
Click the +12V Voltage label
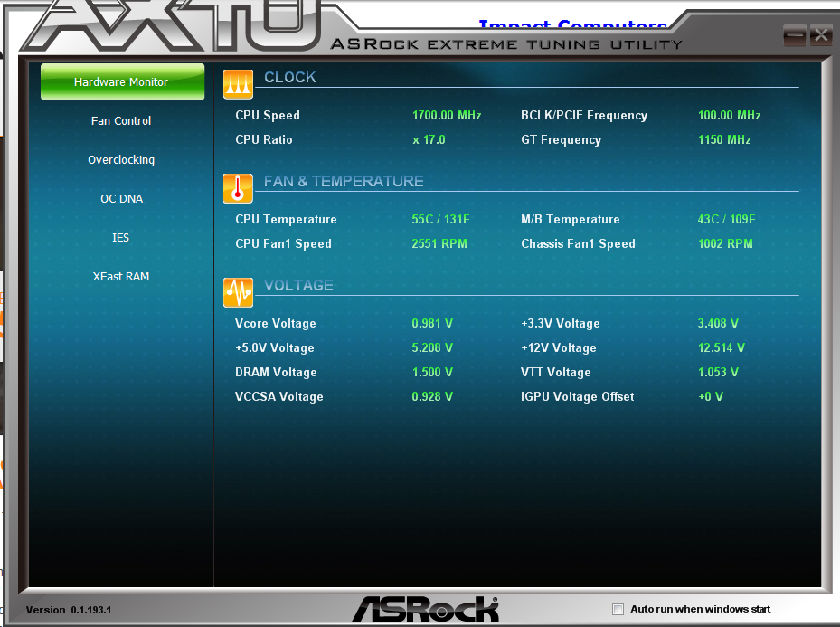point(558,348)
